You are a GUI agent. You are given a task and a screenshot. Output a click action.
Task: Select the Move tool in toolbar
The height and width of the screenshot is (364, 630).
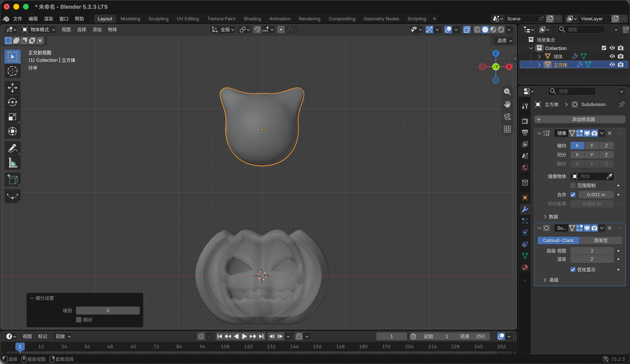coord(12,88)
